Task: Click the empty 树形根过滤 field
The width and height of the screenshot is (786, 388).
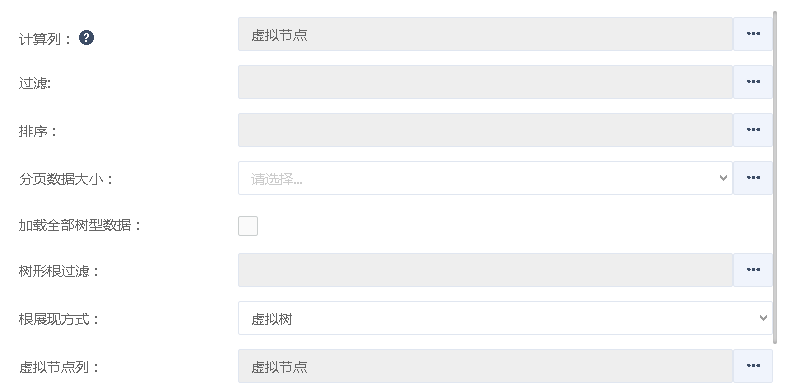Action: coord(485,270)
